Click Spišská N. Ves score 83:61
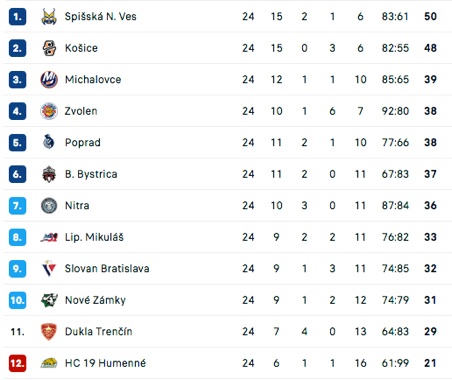The height and width of the screenshot is (380, 452). 395,16
